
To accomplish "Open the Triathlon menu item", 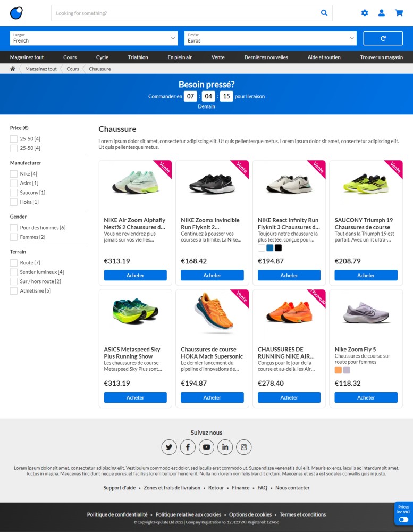I will point(138,57).
